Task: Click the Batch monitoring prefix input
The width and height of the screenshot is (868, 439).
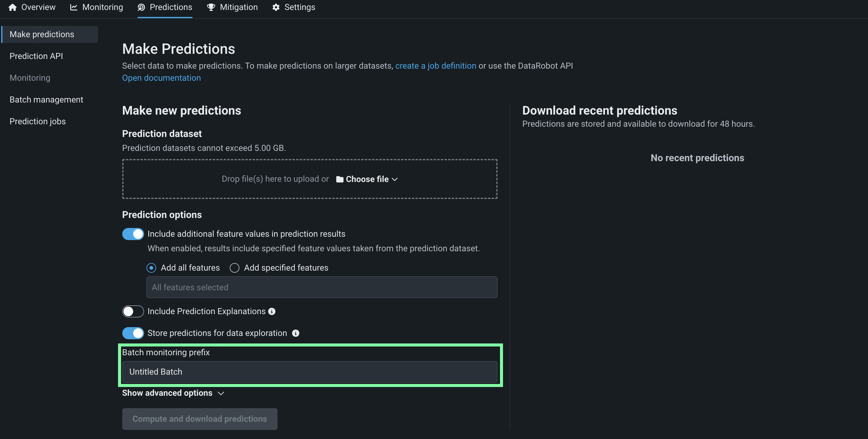Action: 309,372
